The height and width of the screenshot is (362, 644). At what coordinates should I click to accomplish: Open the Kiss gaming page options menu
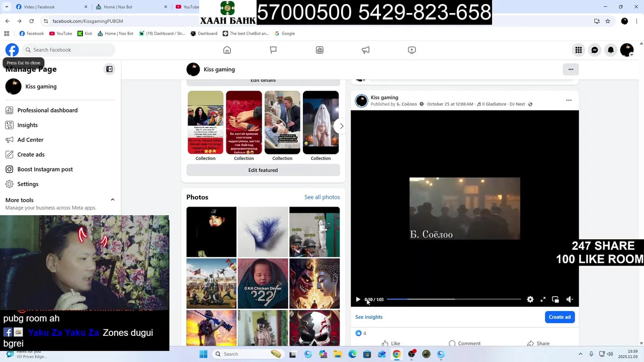[x=571, y=69]
